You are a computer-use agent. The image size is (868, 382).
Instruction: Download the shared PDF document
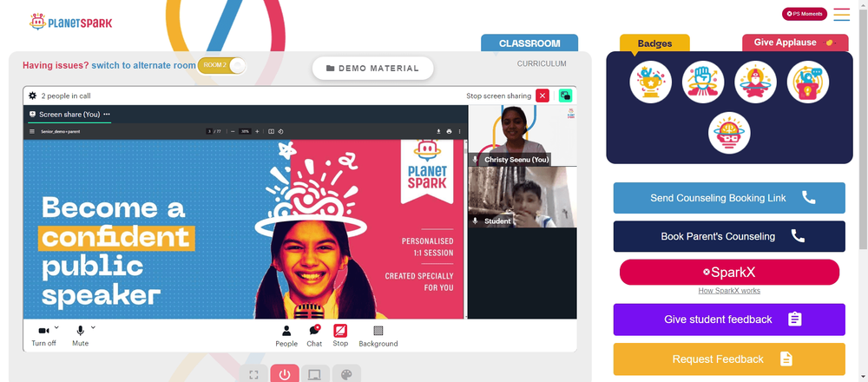[438, 131]
